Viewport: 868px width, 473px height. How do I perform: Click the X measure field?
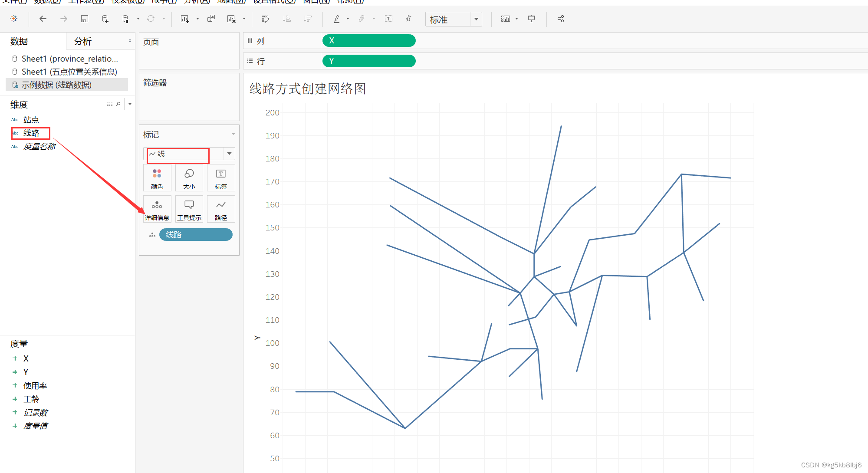tap(26, 358)
